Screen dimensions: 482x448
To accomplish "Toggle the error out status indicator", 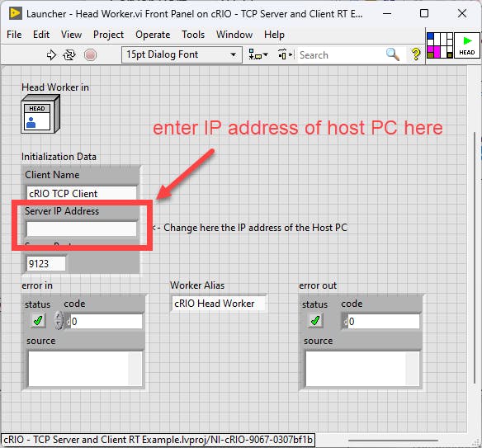I will 315,321.
